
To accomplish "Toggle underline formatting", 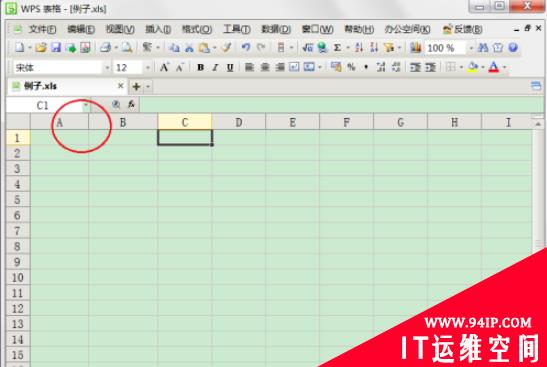I will point(230,67).
